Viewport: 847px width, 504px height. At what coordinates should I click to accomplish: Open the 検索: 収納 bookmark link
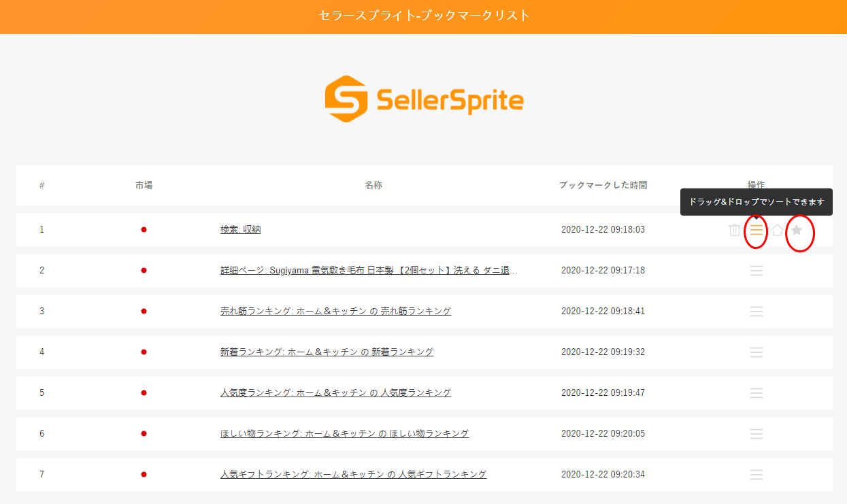click(x=241, y=230)
